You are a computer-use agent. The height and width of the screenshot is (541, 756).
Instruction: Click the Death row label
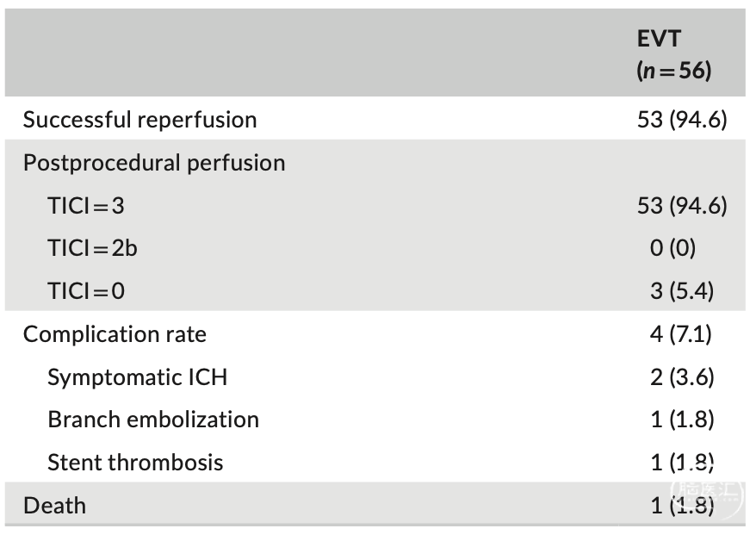tap(54, 506)
